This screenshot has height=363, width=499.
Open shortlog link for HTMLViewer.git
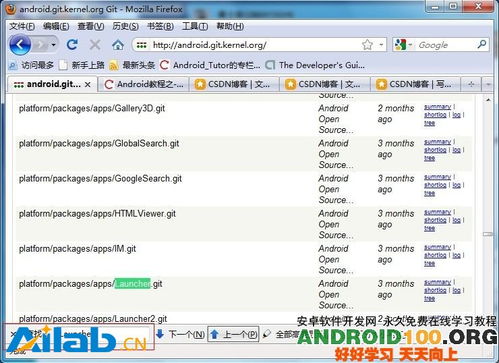click(x=435, y=220)
